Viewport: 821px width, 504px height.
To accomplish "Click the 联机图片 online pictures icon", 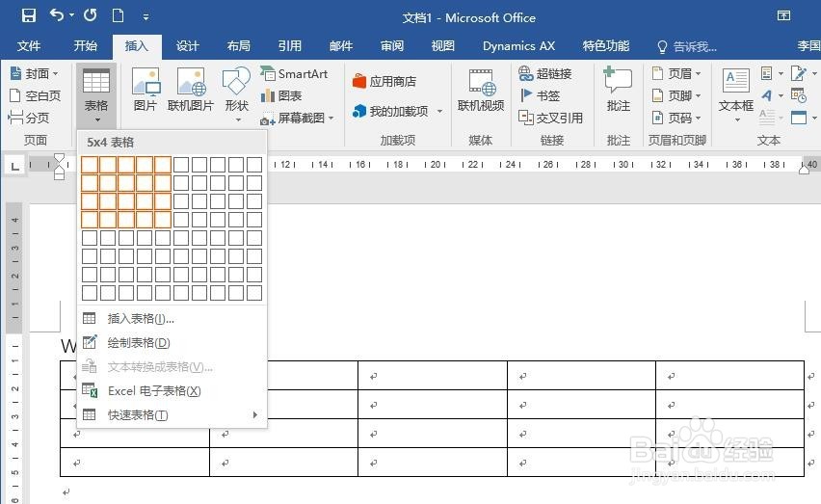I will click(x=191, y=89).
